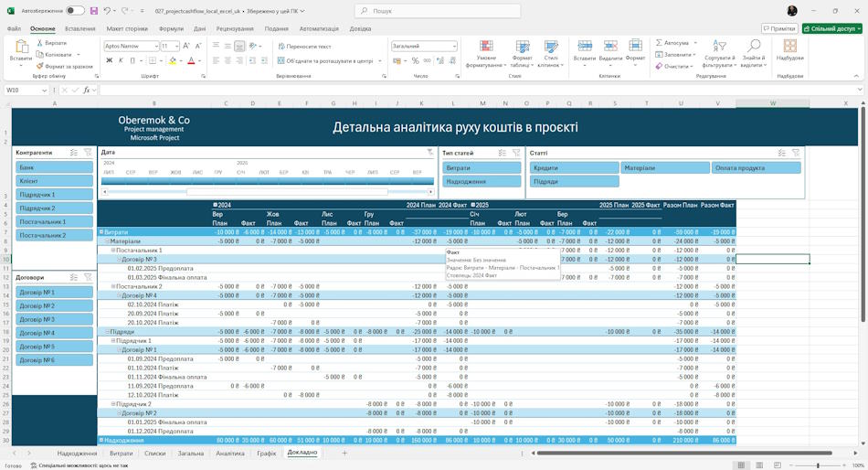Clear the filter on the Договори slicer
Image resolution: width=868 pixels, height=470 pixels.
click(88, 277)
